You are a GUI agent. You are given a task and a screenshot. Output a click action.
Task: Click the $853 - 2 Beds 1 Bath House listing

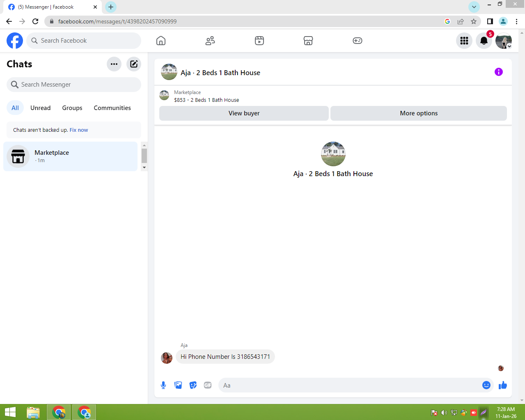click(206, 100)
